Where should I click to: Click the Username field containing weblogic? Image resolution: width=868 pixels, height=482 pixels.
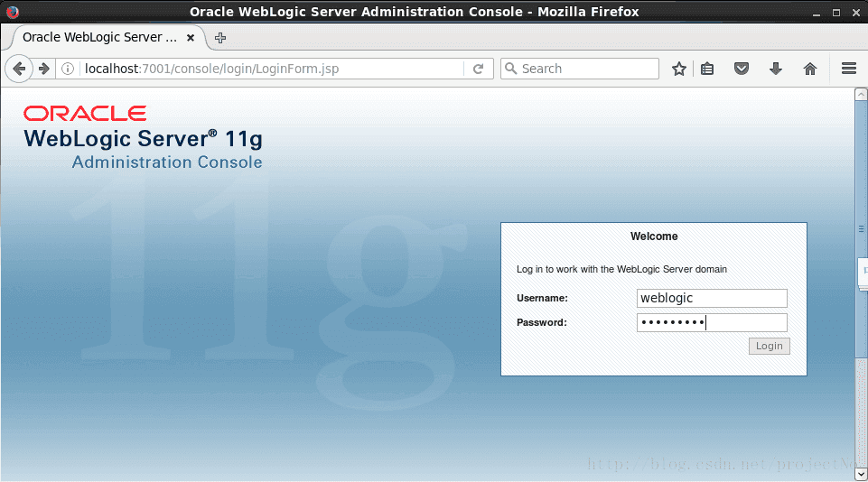[712, 298]
